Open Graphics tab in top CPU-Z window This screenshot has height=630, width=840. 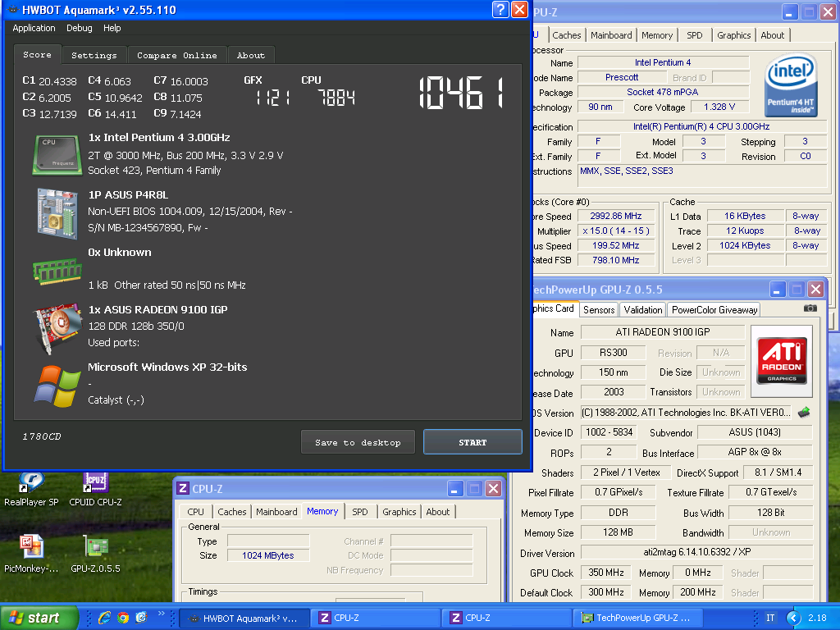point(734,35)
